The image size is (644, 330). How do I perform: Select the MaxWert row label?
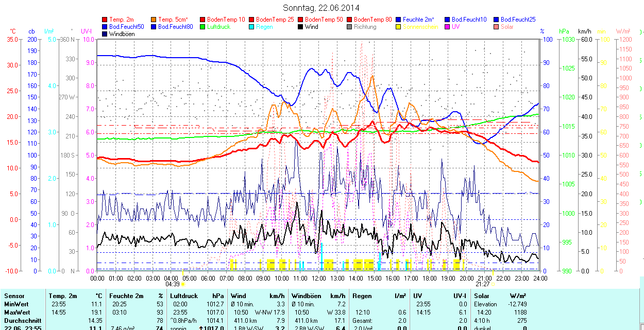click(17, 312)
